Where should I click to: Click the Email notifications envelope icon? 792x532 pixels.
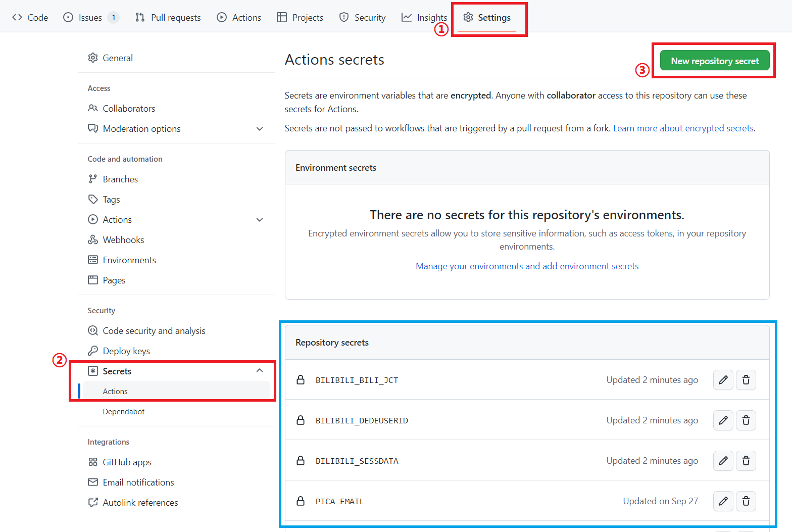[93, 482]
